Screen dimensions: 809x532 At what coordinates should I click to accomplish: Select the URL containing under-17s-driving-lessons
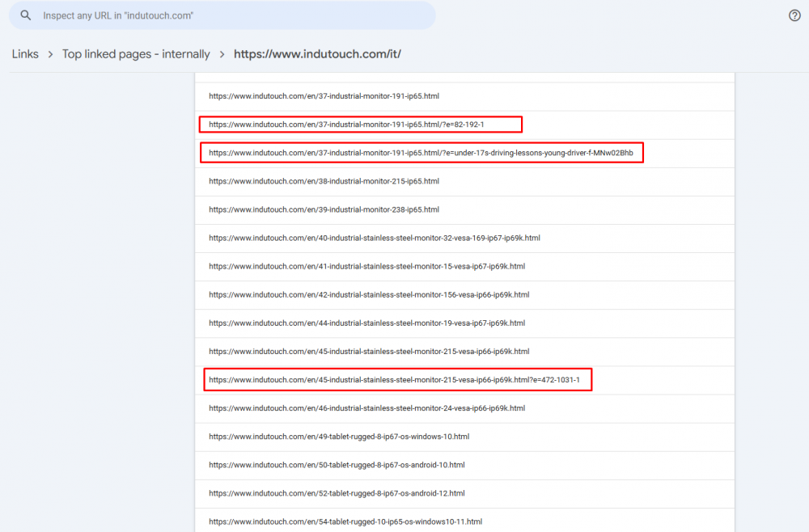coord(465,153)
